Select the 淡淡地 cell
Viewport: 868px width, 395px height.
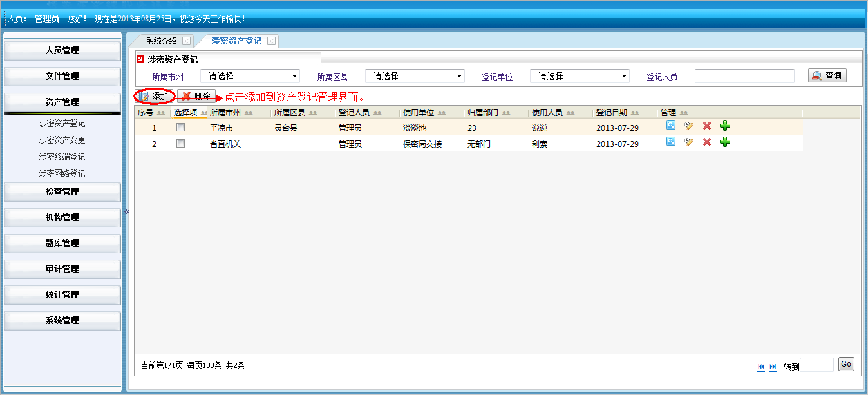[x=415, y=128]
